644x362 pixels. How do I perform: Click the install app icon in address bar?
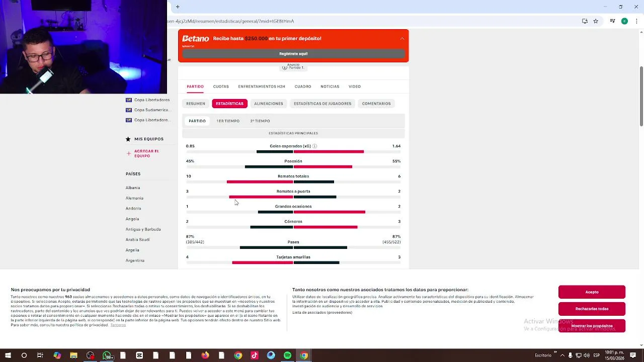pyautogui.click(x=585, y=21)
